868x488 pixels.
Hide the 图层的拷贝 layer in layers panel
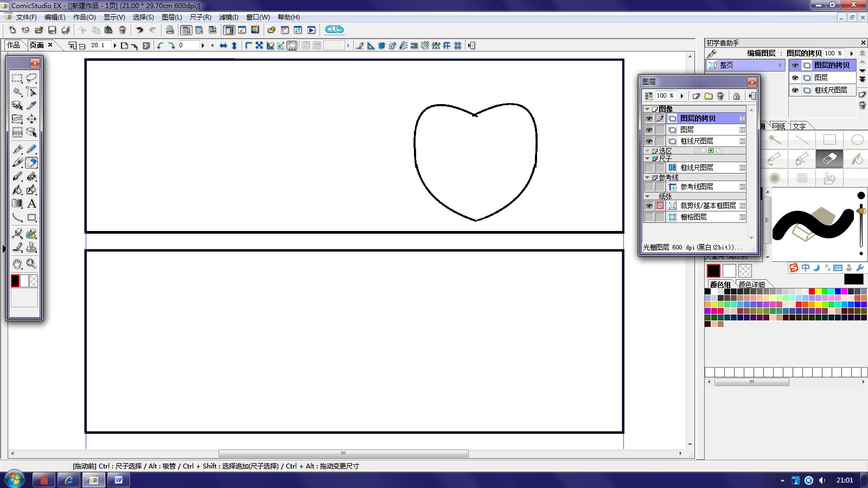point(649,118)
